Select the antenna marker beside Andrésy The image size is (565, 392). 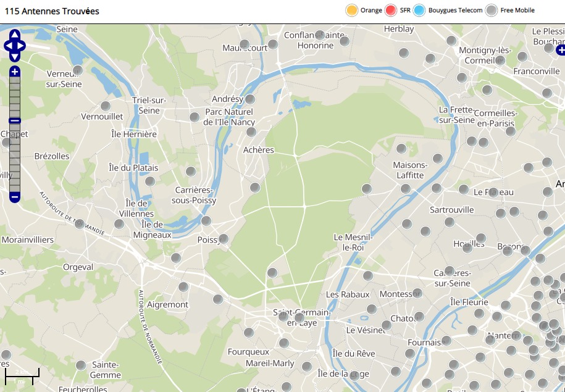point(250,99)
